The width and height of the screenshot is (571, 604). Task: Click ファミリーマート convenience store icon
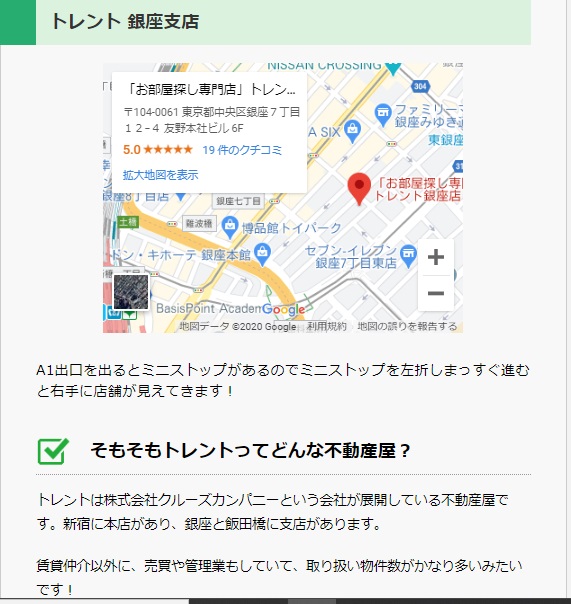[x=383, y=115]
